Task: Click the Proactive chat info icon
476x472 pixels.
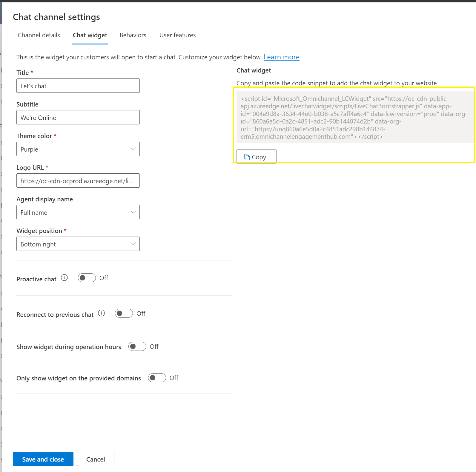Action: coord(64,278)
